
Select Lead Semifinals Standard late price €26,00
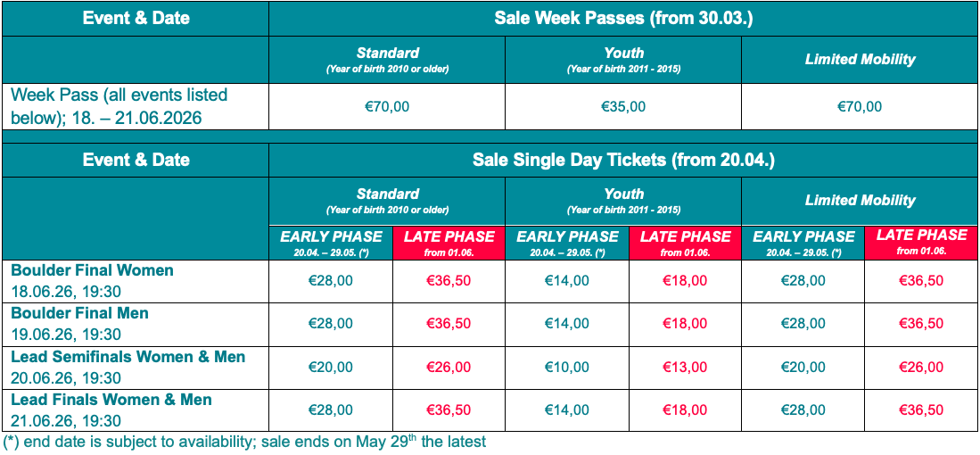click(449, 368)
